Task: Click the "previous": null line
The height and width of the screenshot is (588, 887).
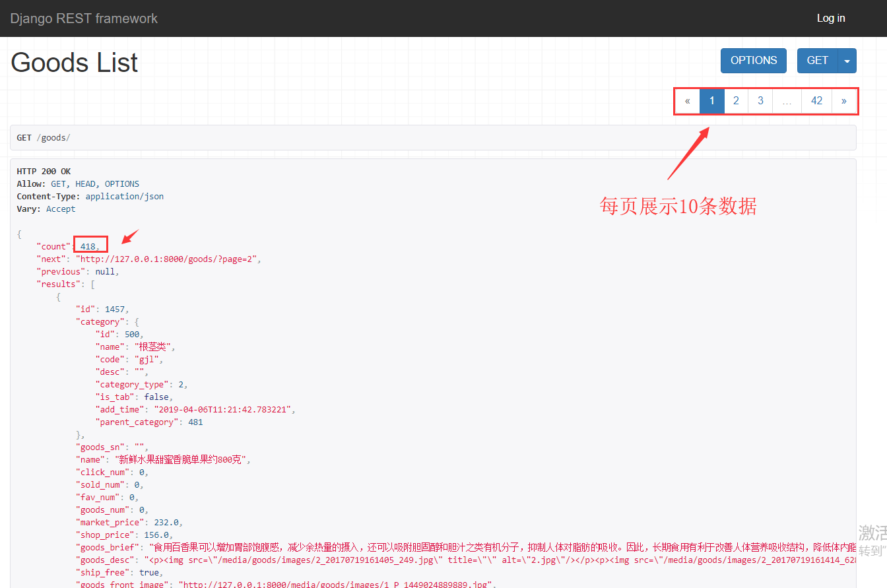Action: pos(77,271)
